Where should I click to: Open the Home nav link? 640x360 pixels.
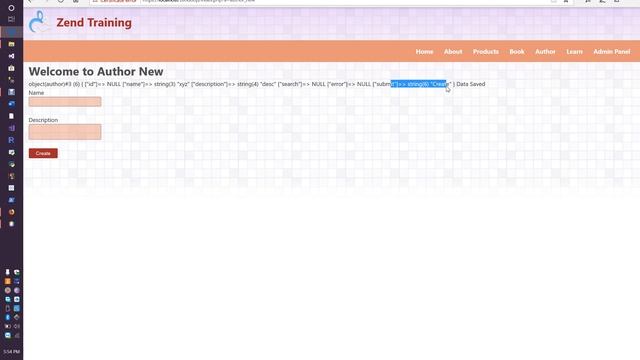click(x=424, y=52)
